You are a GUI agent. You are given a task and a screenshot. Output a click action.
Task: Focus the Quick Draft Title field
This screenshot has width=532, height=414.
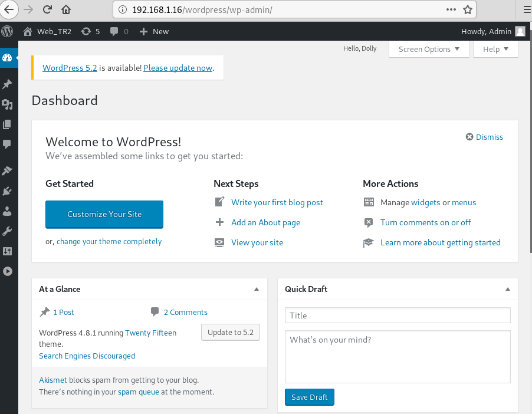398,316
